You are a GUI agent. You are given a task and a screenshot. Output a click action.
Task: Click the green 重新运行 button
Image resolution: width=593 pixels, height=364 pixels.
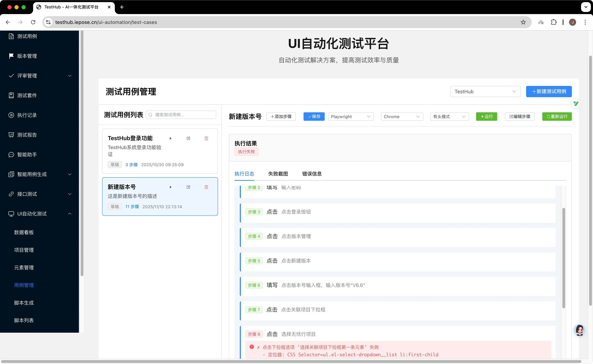coord(557,117)
